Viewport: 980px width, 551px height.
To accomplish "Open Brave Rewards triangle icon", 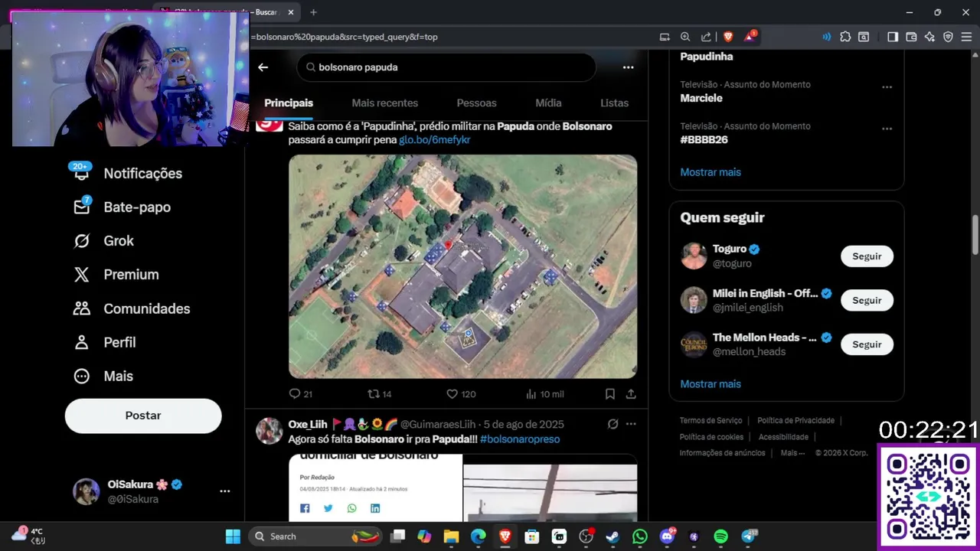I will pyautogui.click(x=750, y=37).
